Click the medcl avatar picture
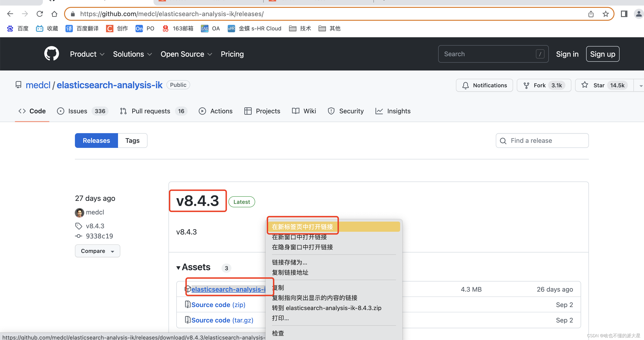 click(80, 213)
